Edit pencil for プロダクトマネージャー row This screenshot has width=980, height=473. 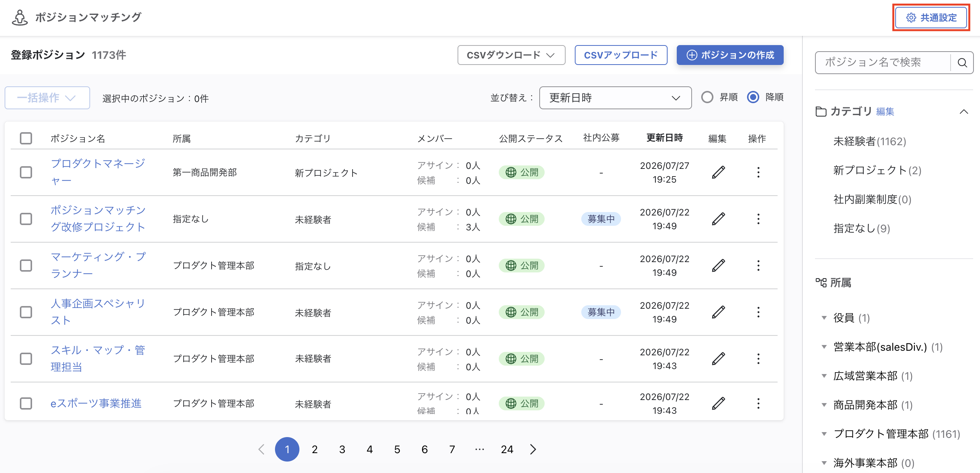[718, 172]
